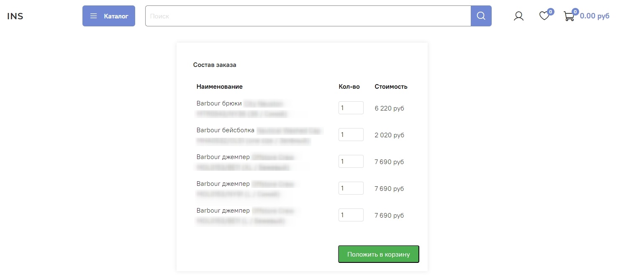Select quantity field for Barbour бейсболка
This screenshot has width=644, height=275.
(351, 135)
